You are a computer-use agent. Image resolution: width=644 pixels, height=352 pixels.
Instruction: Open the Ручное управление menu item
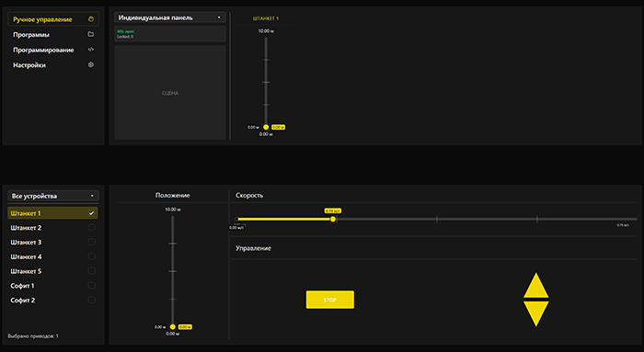(x=53, y=19)
